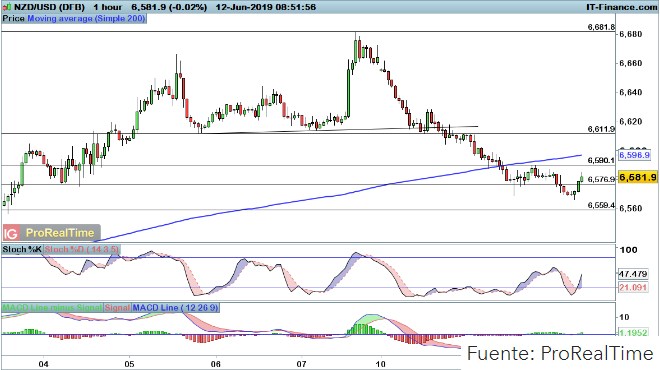Click the 'Price' indicator label
Screen dimensions: 660x370
13,19
